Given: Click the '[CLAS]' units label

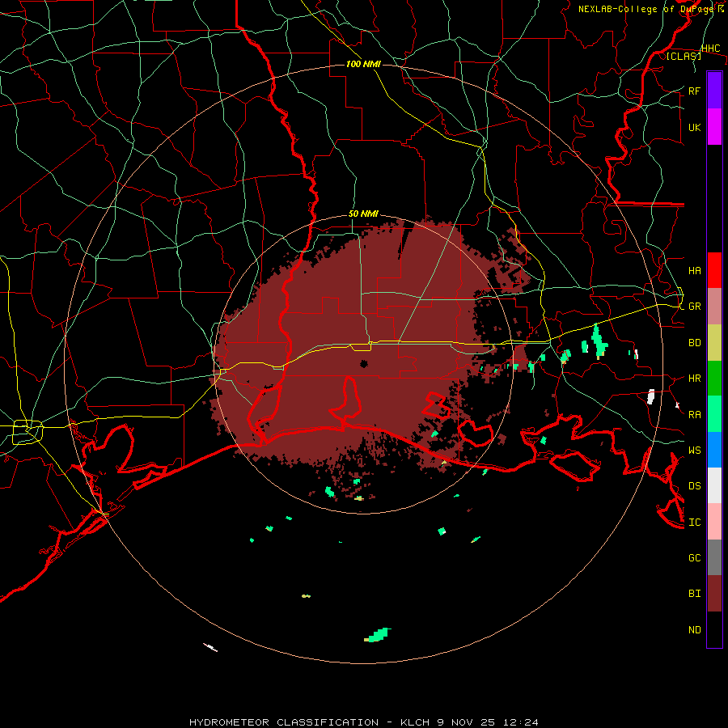Looking at the screenshot, I should coord(684,56).
